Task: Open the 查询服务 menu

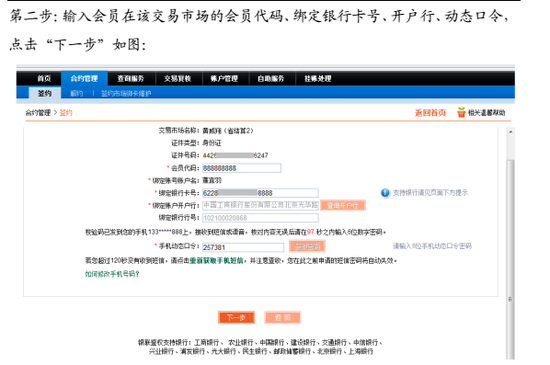Action: pyautogui.click(x=130, y=79)
